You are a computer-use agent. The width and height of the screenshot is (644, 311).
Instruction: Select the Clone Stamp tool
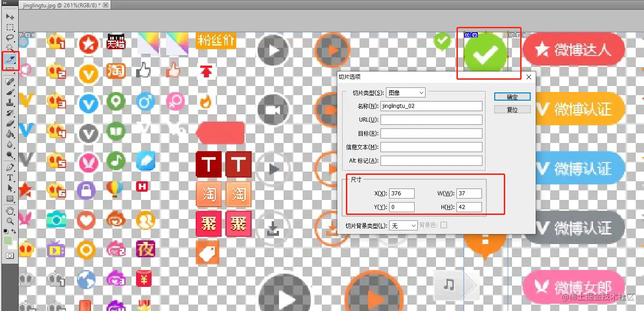pyautogui.click(x=10, y=102)
